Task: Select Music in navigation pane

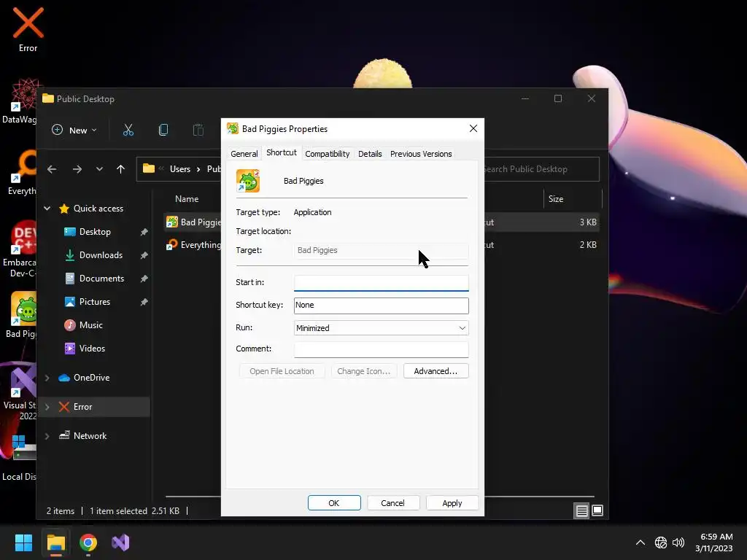Action: [90, 325]
